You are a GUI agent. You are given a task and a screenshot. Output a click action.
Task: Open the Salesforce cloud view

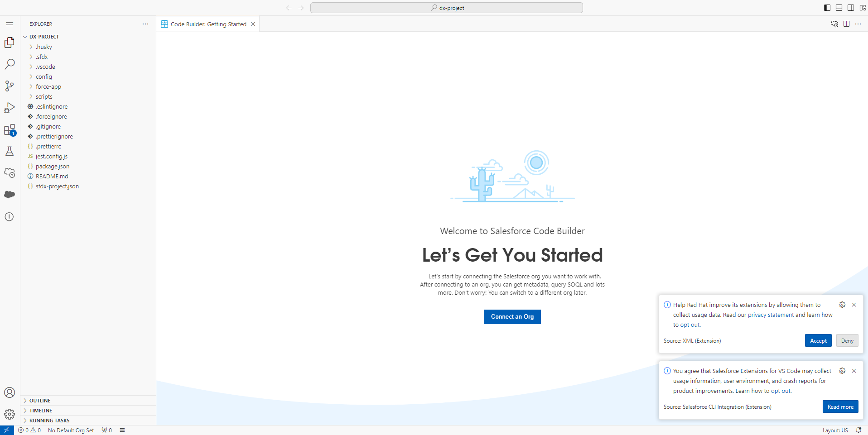(x=10, y=195)
